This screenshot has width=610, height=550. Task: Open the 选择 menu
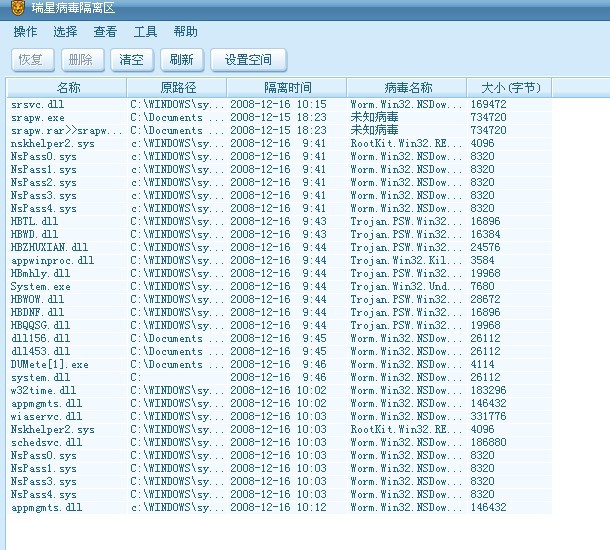coord(65,32)
